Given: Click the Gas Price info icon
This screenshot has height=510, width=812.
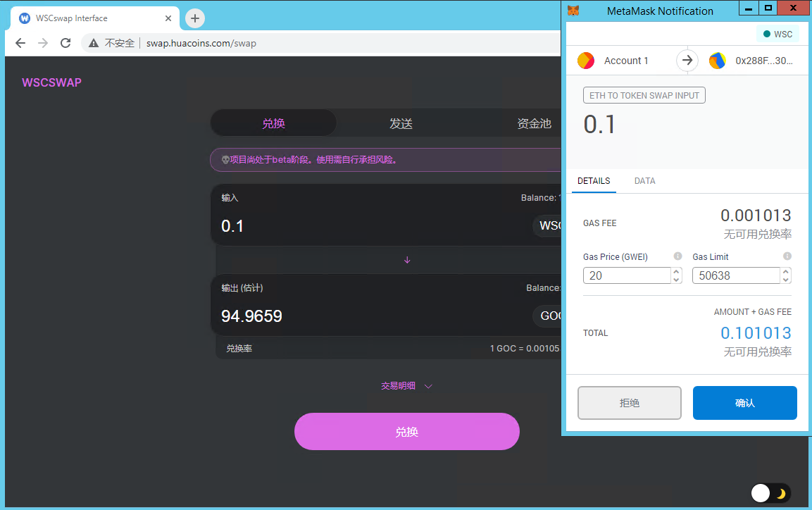Looking at the screenshot, I should pos(677,256).
